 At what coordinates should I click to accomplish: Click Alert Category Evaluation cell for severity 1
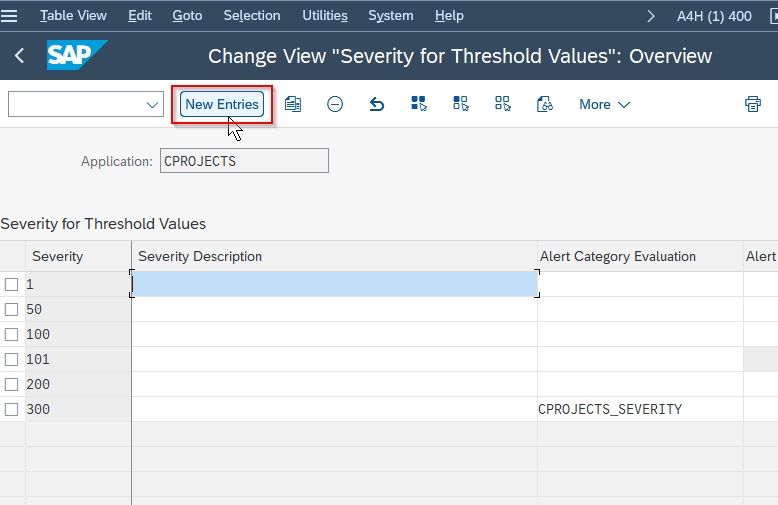click(640, 284)
